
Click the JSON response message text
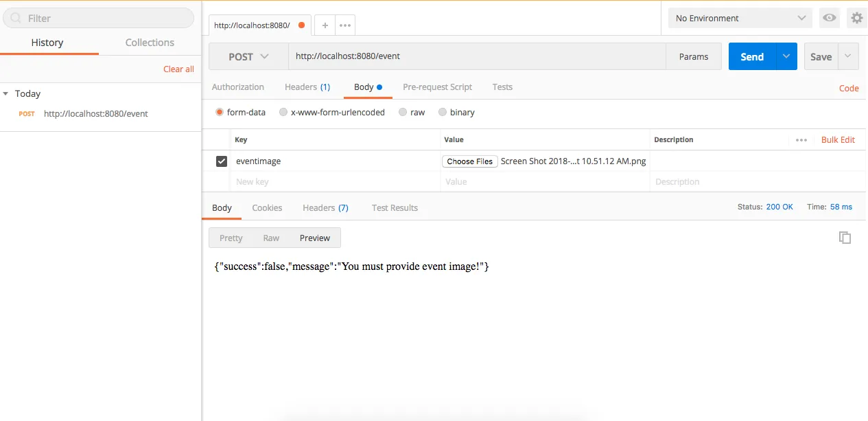pyautogui.click(x=351, y=266)
